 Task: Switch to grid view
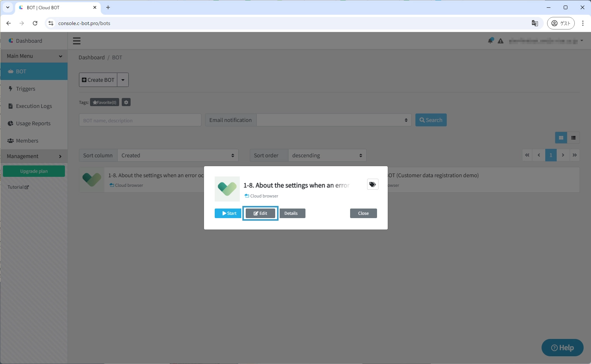[561, 138]
